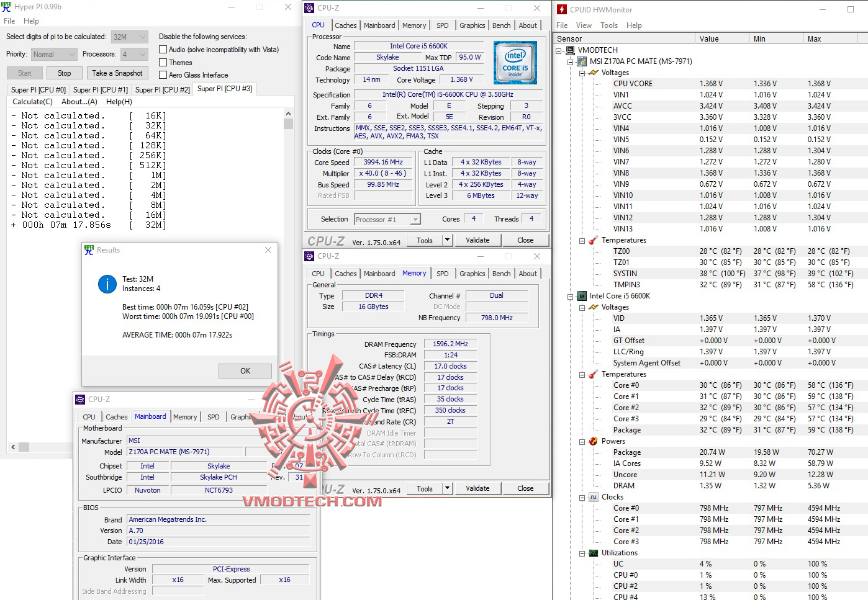Click the Intel Core i5 inside logo
Screen dimensions: 868x600
515,63
